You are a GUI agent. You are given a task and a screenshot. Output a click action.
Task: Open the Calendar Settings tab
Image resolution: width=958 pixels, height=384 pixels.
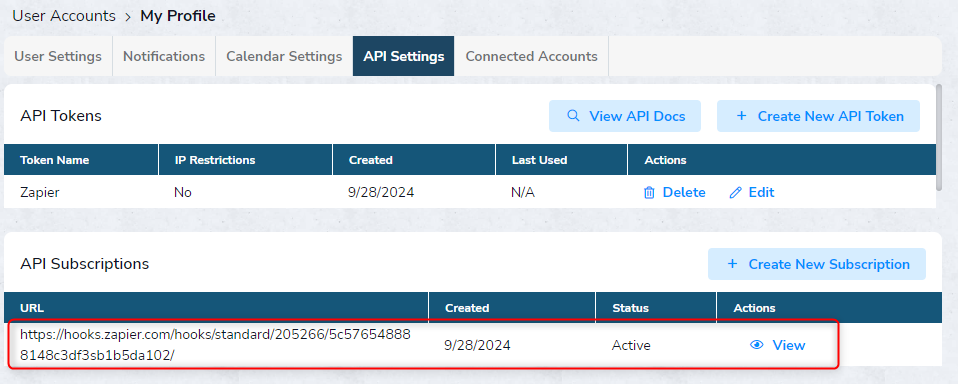click(x=284, y=56)
